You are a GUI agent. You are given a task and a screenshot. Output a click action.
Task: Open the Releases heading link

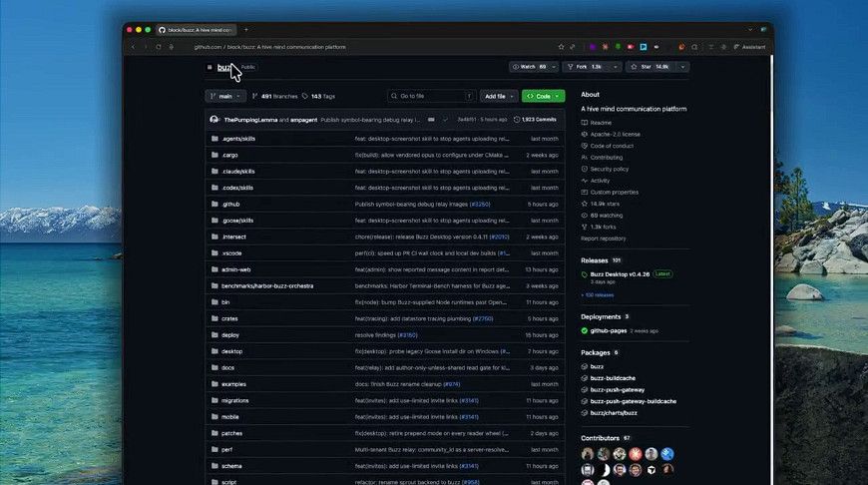(594, 260)
